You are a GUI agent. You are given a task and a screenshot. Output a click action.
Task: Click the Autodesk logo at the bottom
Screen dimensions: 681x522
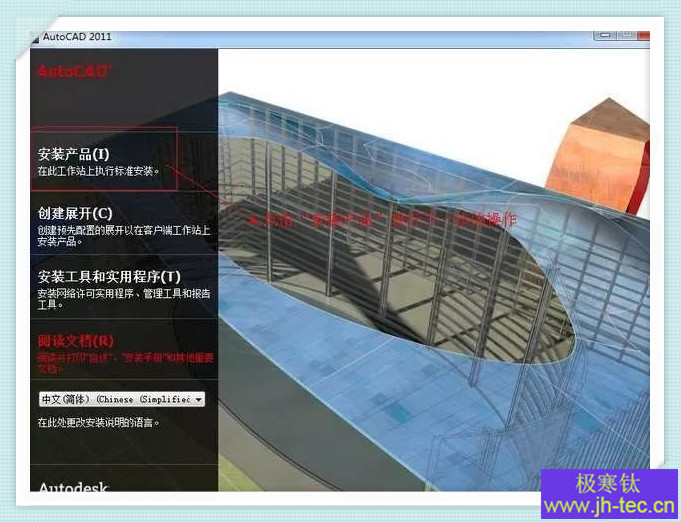(x=73, y=487)
